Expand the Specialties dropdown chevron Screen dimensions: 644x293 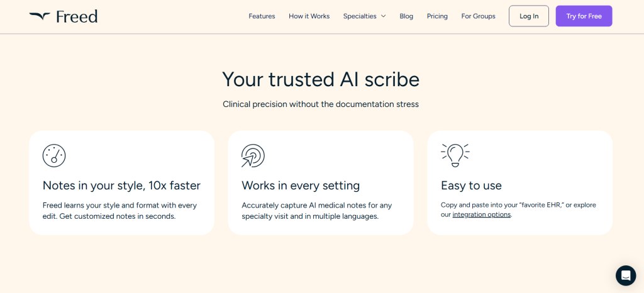pos(383,16)
